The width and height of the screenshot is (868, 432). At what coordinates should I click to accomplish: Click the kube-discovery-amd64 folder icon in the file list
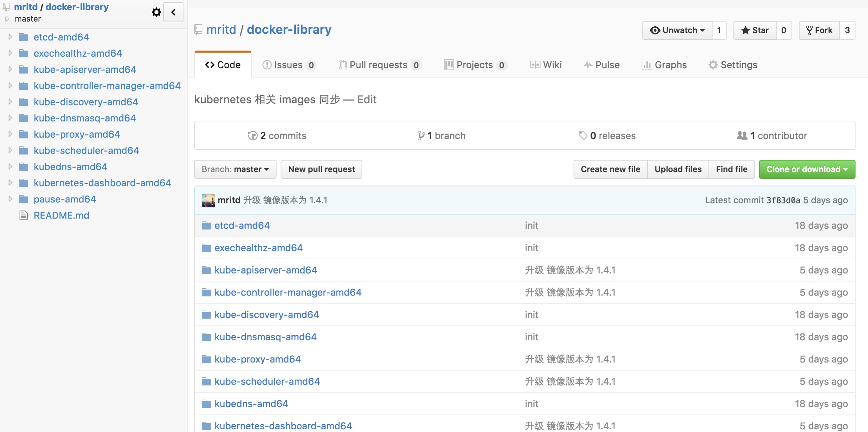[206, 315]
